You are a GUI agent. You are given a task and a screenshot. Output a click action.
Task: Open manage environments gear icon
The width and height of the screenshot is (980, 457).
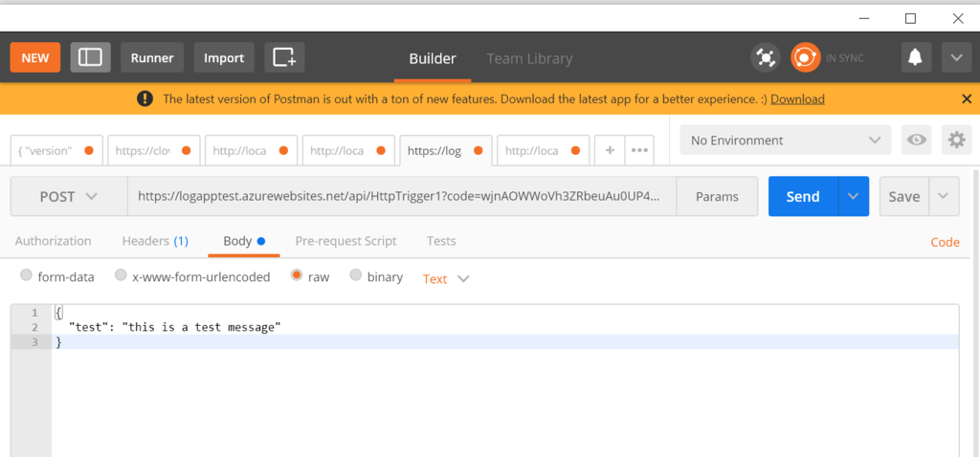(x=957, y=140)
